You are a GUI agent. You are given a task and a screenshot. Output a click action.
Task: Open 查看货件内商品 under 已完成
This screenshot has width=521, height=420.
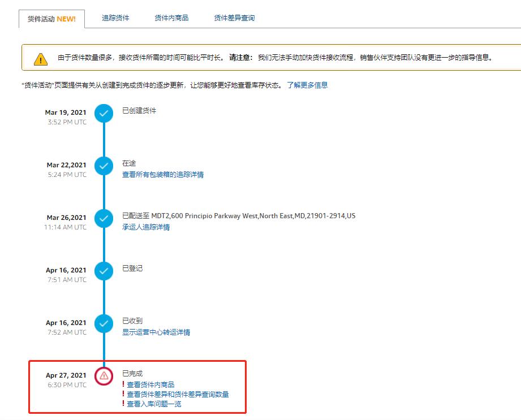(150, 384)
